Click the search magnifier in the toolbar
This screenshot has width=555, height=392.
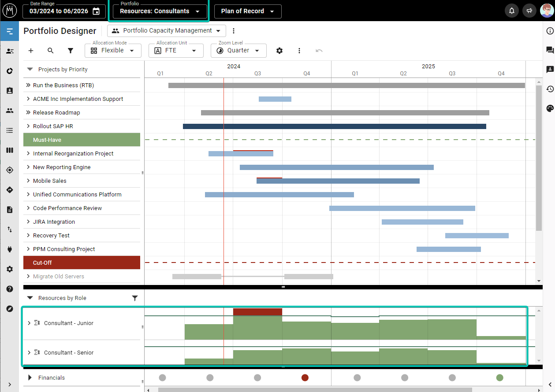(x=51, y=51)
